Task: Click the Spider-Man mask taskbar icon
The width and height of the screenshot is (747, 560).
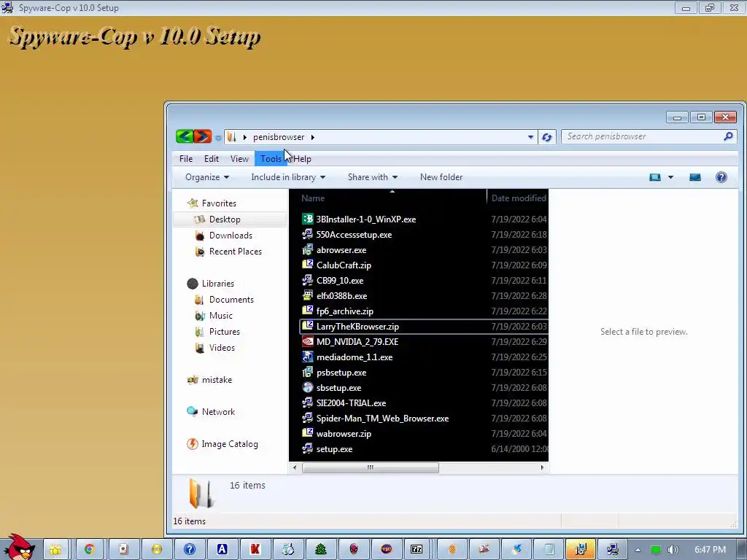Action: pyautogui.click(x=354, y=549)
